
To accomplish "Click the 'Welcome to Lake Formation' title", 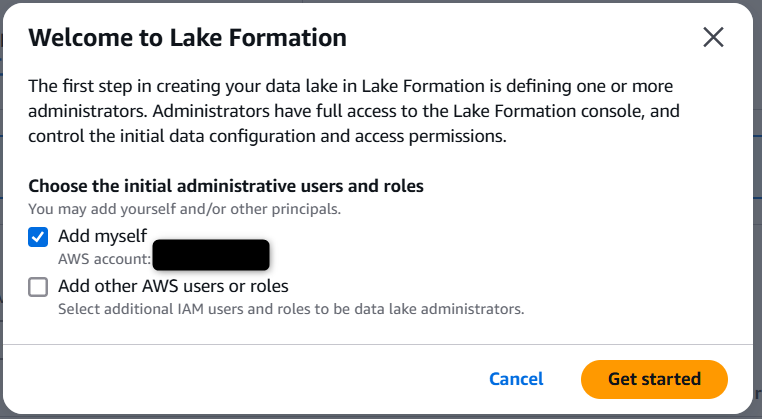I will pos(188,38).
